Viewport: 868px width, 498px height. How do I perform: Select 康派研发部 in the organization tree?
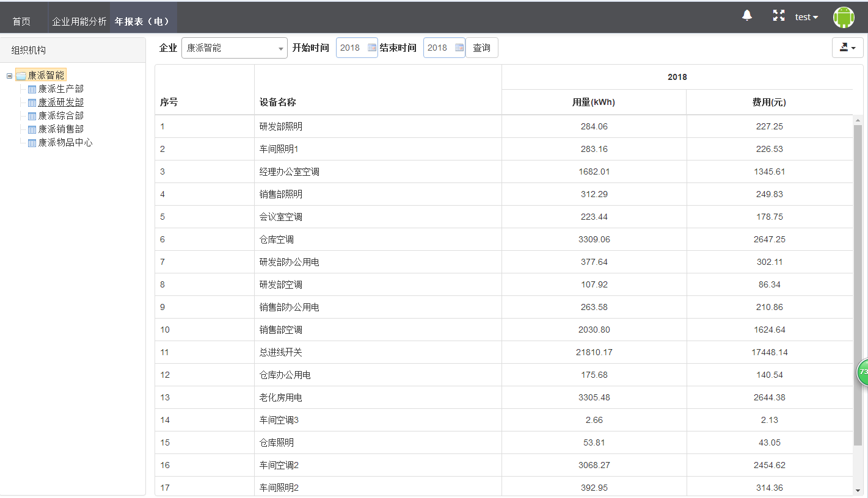(x=61, y=103)
